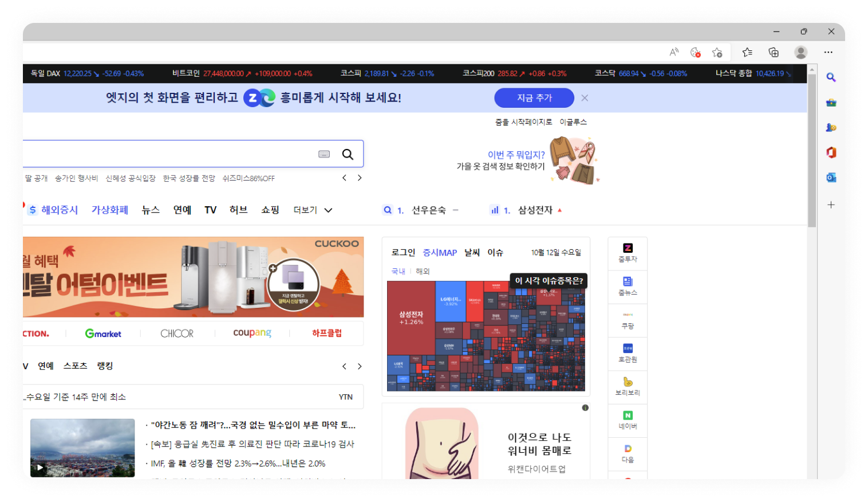Open 줌투자 shortcut in right panel

click(627, 253)
